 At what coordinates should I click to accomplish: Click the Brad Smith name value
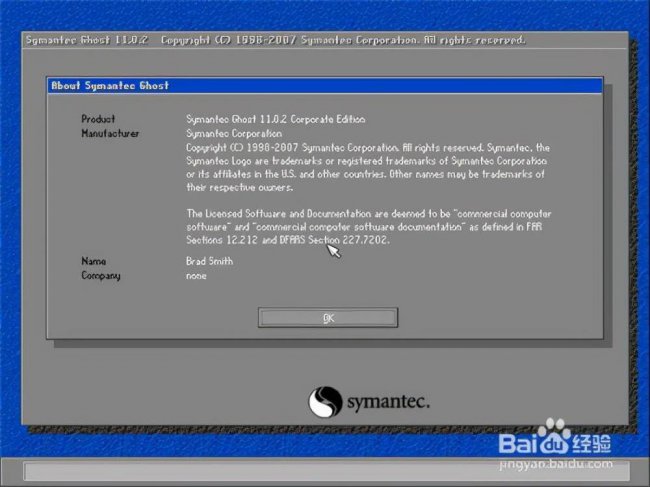point(209,261)
